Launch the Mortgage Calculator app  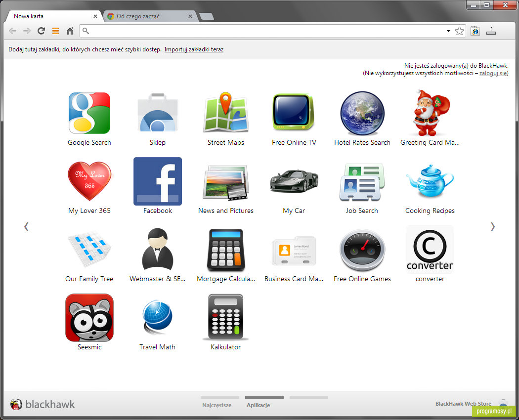click(226, 250)
